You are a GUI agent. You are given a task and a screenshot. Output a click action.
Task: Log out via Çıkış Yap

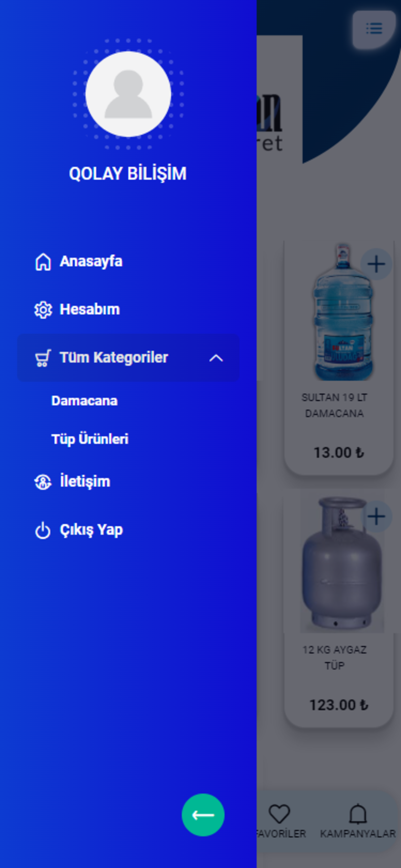click(x=91, y=530)
